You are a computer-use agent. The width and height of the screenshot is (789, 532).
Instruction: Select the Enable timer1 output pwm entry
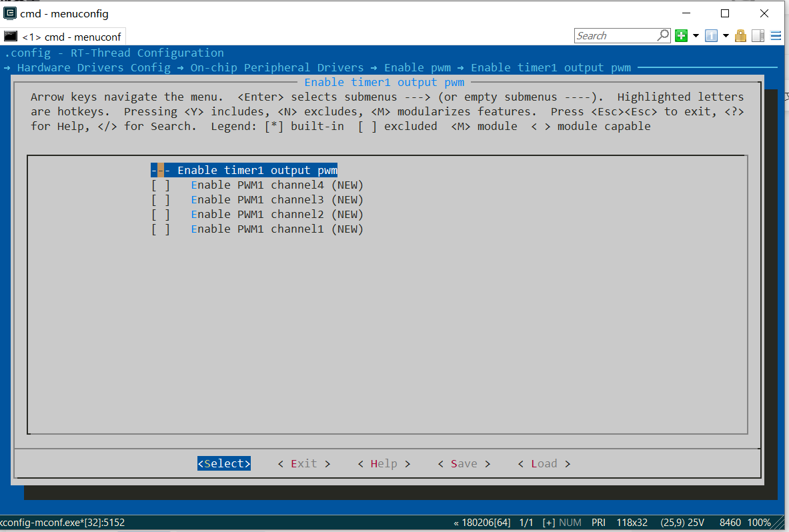tap(243, 170)
